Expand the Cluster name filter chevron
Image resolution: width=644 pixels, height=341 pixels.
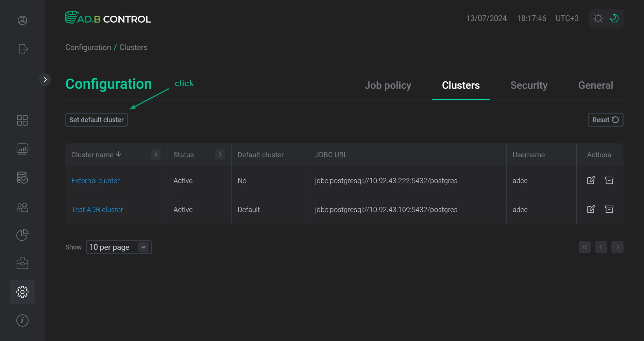pos(156,155)
